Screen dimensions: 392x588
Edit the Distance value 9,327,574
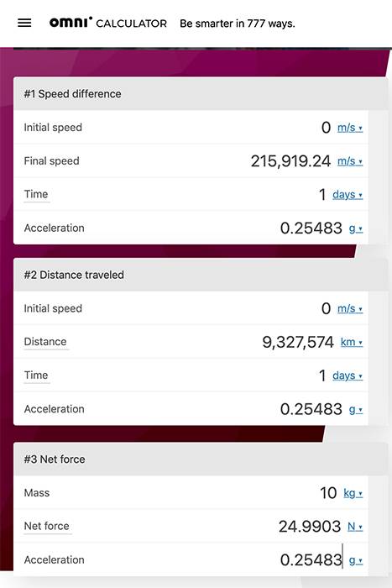(298, 342)
